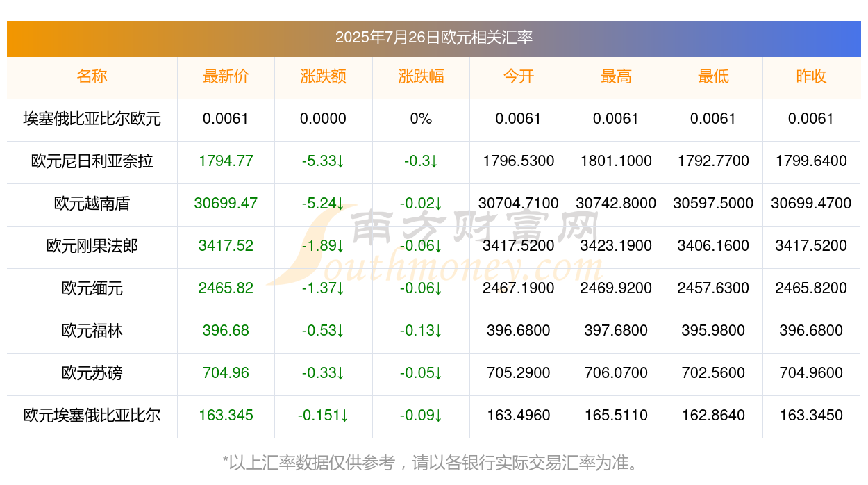Select opening value 163.4960
This screenshot has width=868, height=485.
pos(519,416)
